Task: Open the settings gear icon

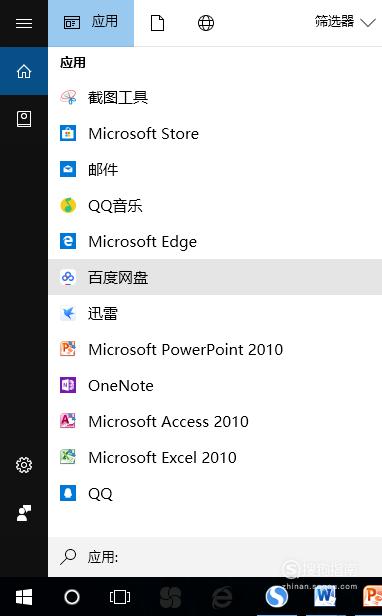Action: (x=24, y=465)
